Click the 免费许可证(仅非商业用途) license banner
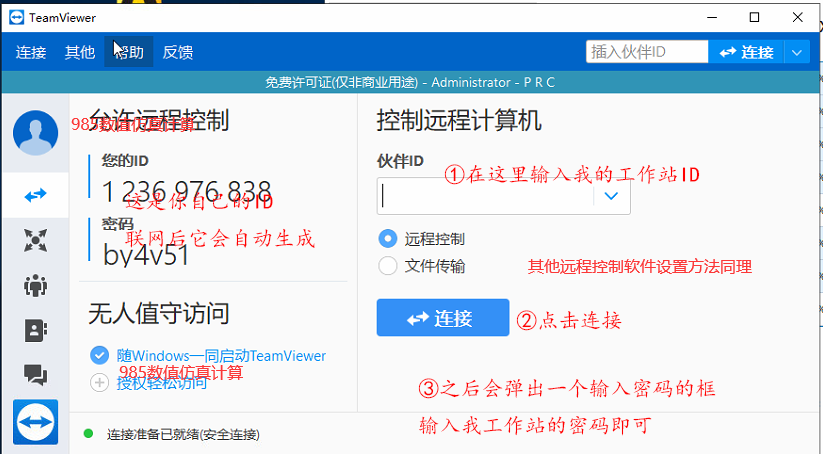 (410, 82)
